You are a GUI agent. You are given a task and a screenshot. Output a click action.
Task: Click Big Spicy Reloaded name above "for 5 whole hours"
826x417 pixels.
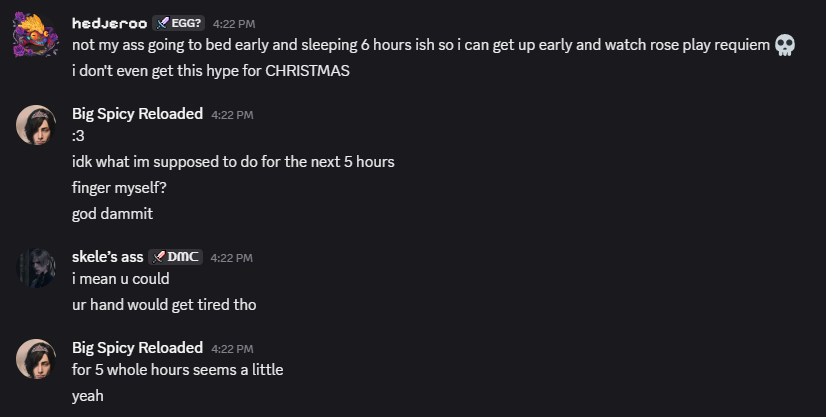click(x=138, y=347)
